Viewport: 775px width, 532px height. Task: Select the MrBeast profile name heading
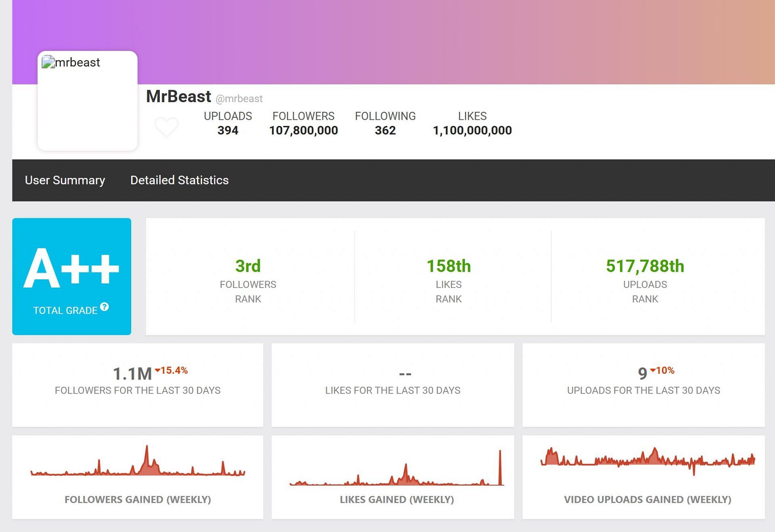(x=178, y=96)
